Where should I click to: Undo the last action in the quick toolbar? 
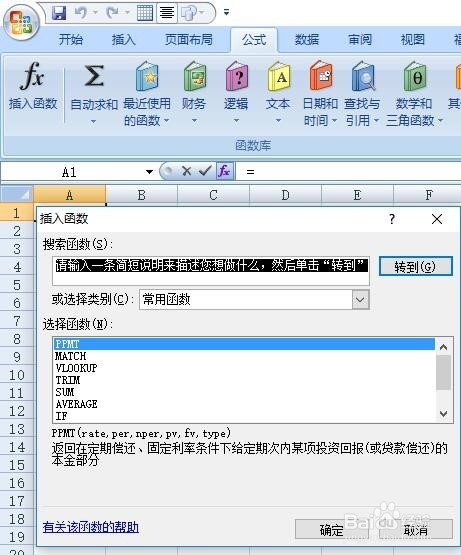click(x=81, y=13)
